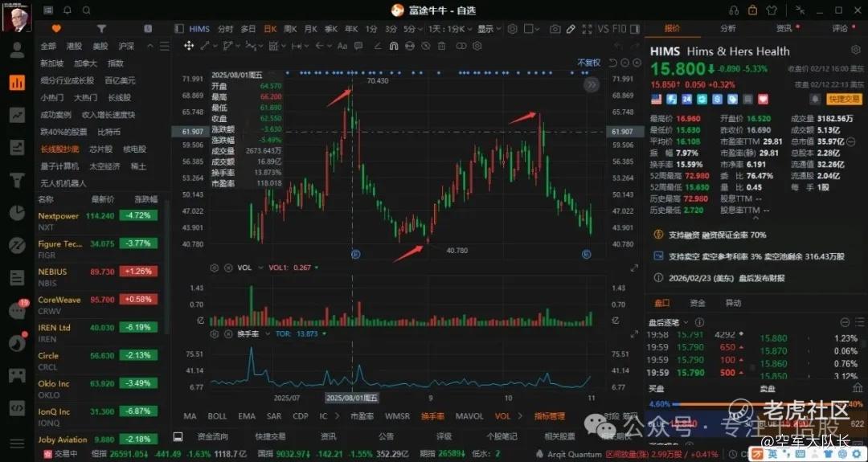Open the 分析 analysis tab

[728, 28]
